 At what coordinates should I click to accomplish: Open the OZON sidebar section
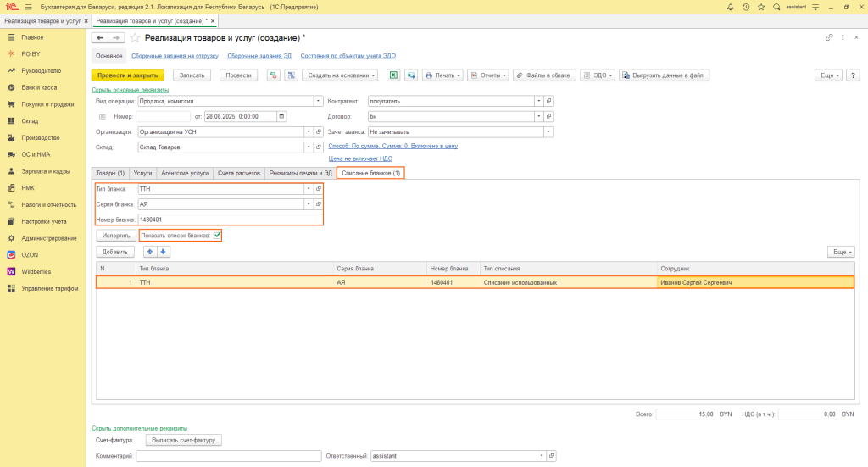(30, 255)
